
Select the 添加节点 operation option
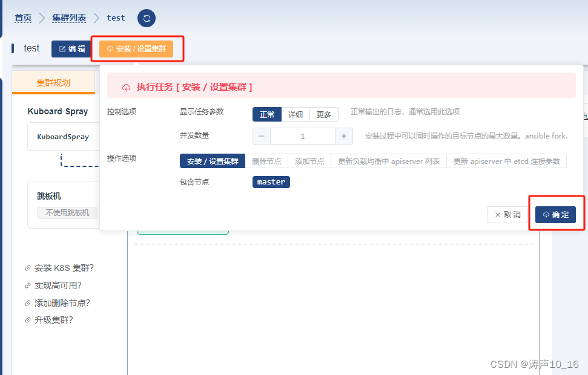coord(309,161)
